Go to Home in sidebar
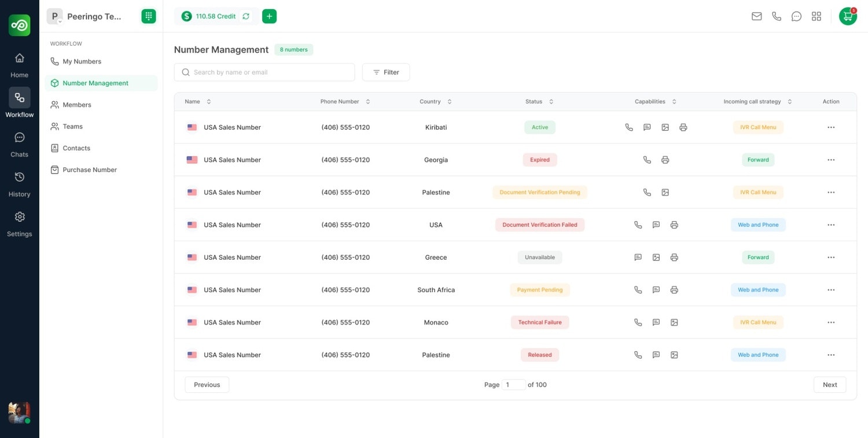The image size is (868, 438). [x=19, y=65]
